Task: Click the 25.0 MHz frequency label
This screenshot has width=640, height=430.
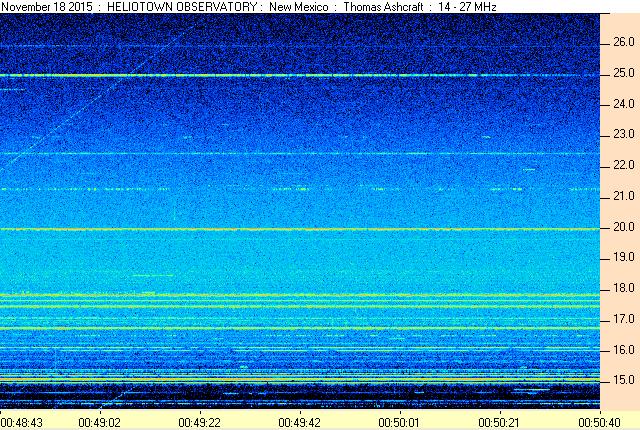Action: point(624,73)
